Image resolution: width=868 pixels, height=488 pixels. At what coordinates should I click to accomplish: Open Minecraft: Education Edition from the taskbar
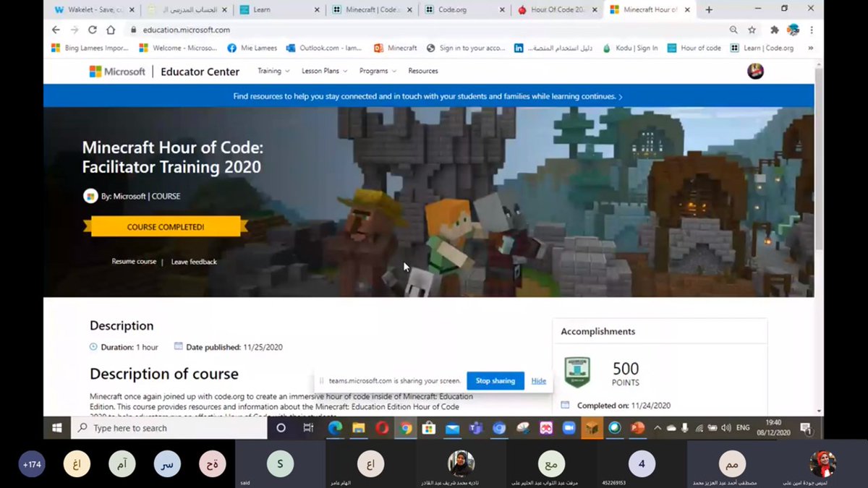[x=591, y=429]
